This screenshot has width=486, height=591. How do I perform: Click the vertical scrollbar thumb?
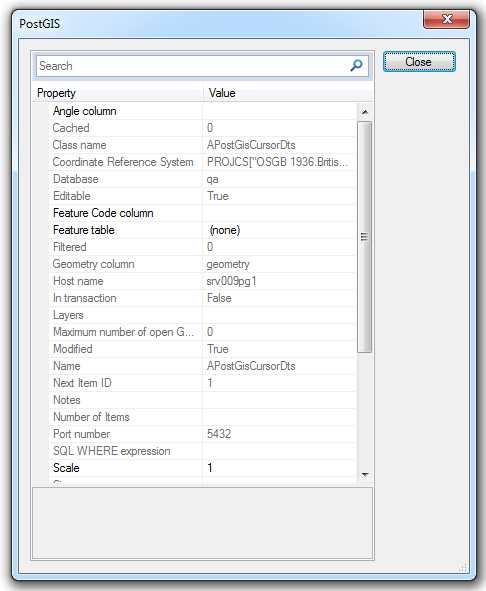pos(364,237)
